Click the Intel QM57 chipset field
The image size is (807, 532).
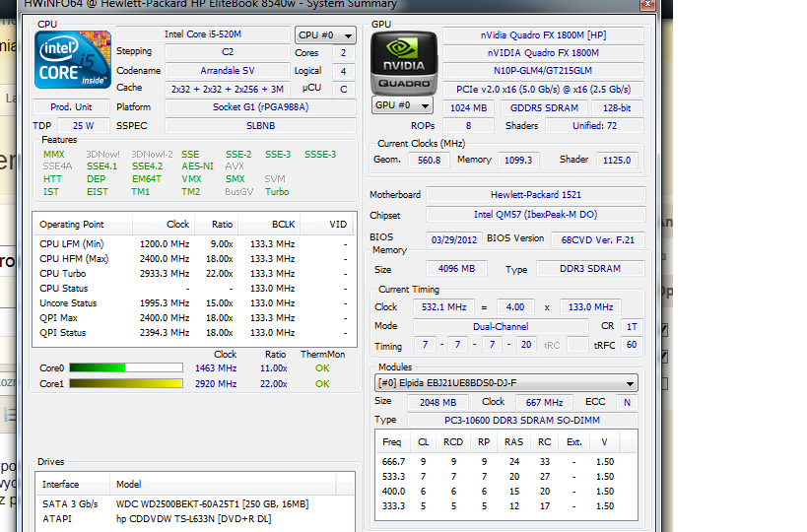coord(536,215)
